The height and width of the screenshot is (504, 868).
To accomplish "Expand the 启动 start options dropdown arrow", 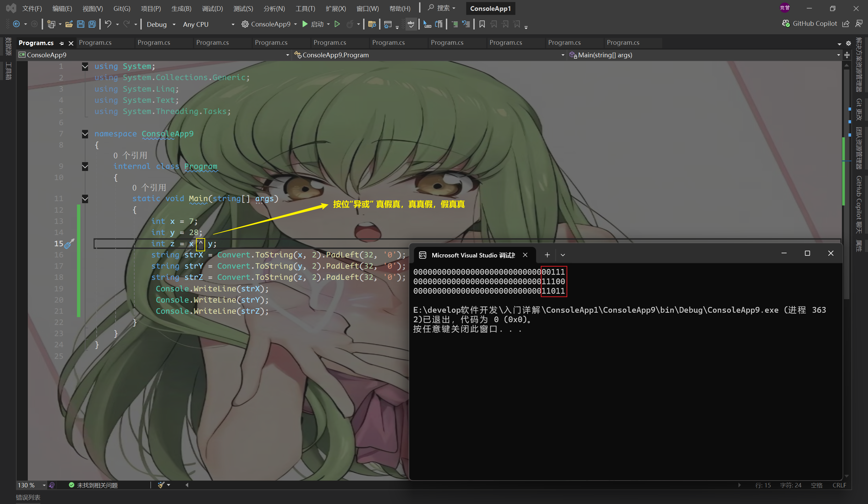I will [x=328, y=24].
